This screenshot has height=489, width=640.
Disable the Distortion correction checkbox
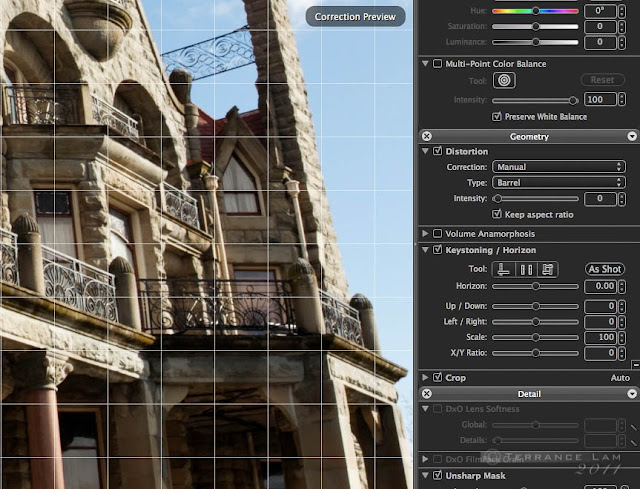click(x=437, y=151)
